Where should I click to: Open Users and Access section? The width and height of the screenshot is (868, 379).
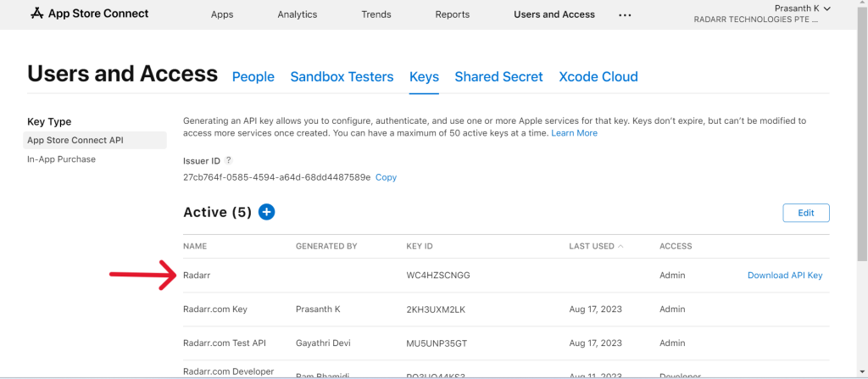click(554, 15)
